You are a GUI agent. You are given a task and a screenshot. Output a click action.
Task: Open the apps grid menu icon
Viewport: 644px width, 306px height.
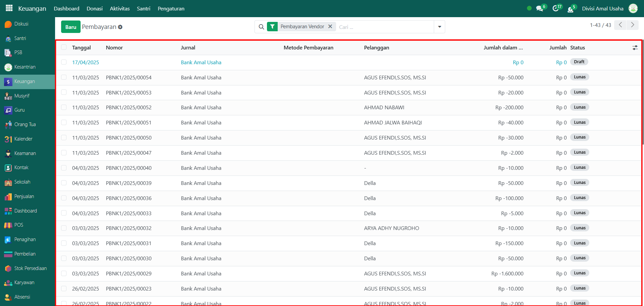click(9, 8)
